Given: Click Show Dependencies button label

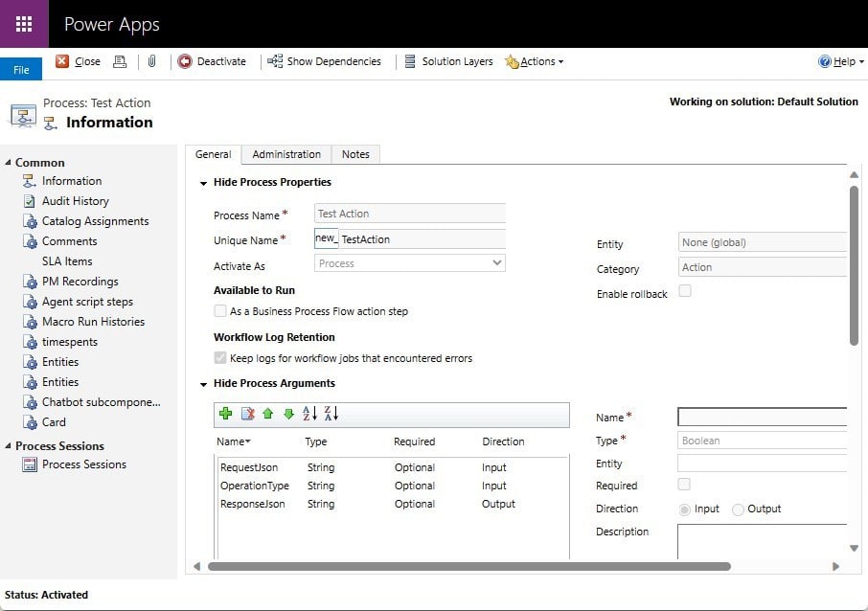Looking at the screenshot, I should [333, 61].
